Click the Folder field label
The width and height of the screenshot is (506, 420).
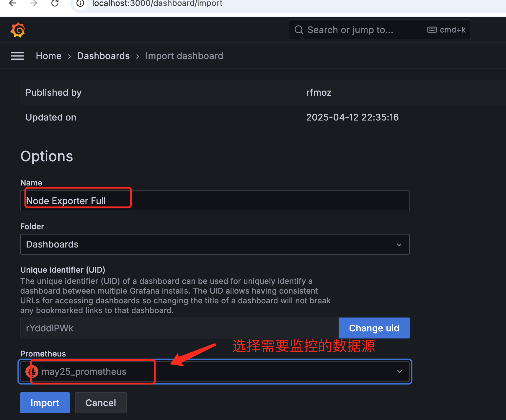coord(32,226)
